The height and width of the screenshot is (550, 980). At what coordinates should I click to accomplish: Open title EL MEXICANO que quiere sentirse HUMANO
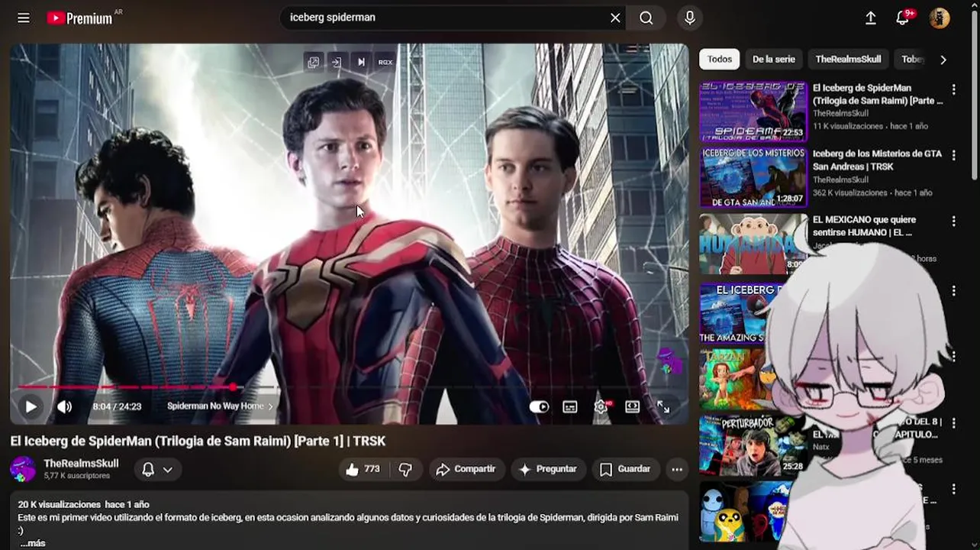[865, 226]
